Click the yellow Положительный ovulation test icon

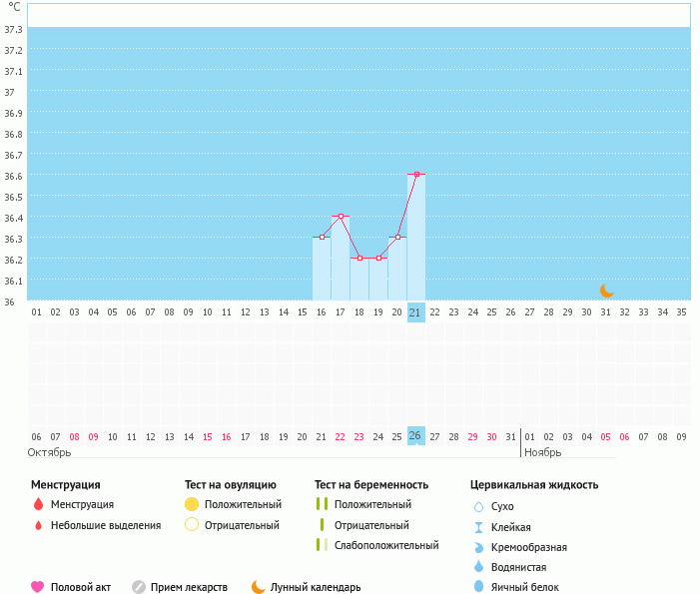pyautogui.click(x=192, y=504)
